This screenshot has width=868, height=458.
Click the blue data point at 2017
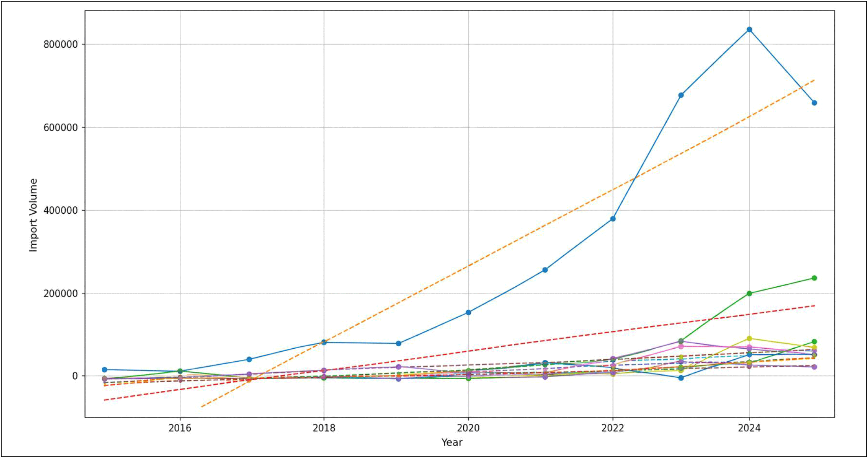click(249, 359)
